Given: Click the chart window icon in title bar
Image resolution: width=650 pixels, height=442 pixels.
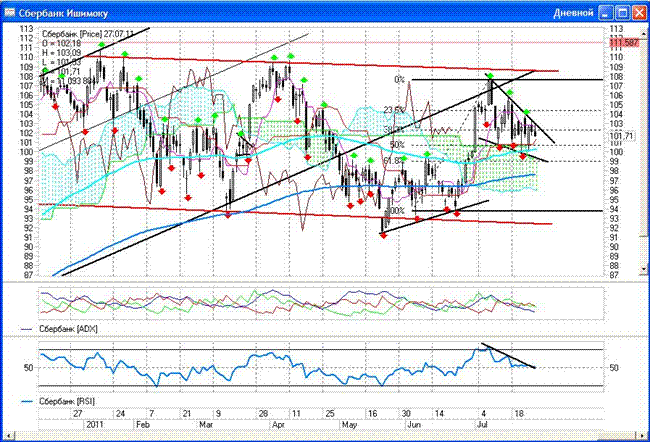Looking at the screenshot, I should pos(9,13).
